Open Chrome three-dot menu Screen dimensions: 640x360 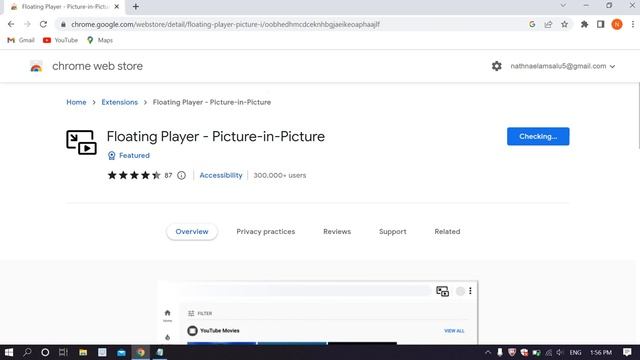pyautogui.click(x=633, y=24)
